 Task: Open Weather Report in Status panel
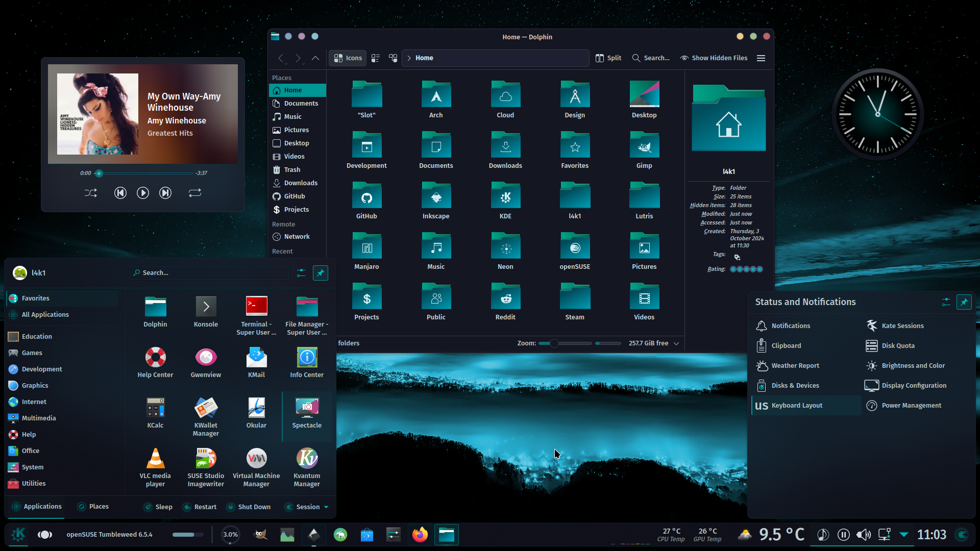pos(806,366)
